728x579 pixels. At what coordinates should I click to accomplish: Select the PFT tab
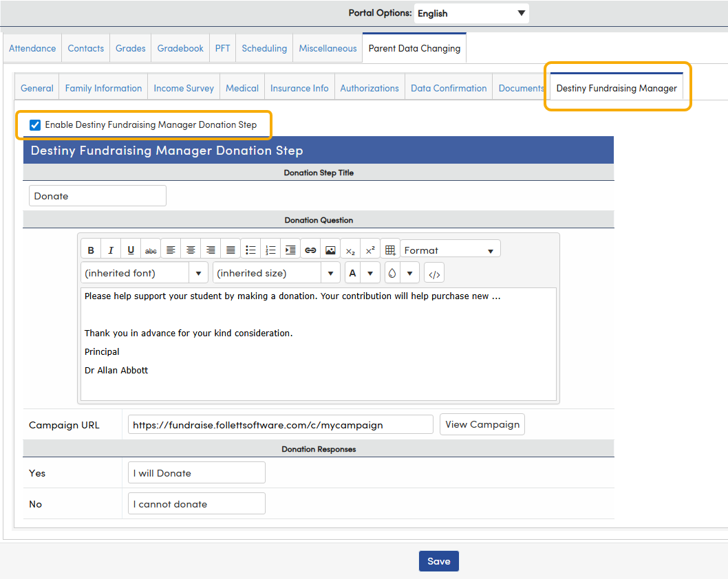(222, 48)
